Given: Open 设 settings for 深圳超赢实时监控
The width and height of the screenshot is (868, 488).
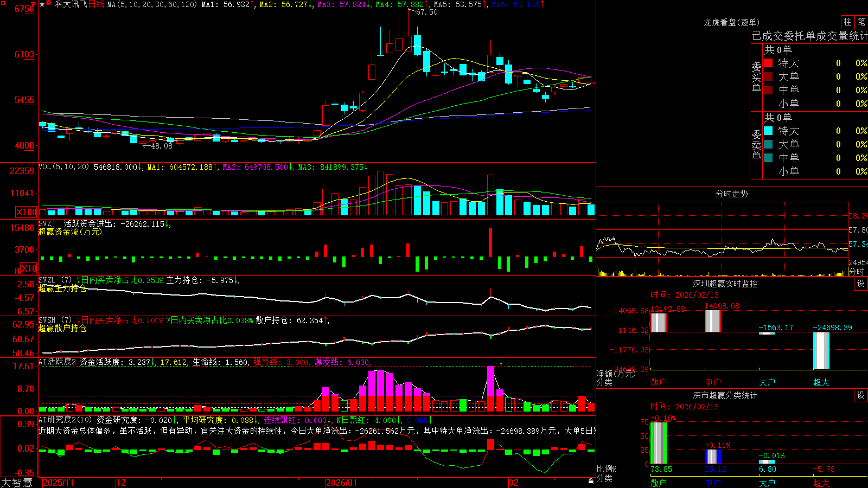Looking at the screenshot, I should click(860, 284).
